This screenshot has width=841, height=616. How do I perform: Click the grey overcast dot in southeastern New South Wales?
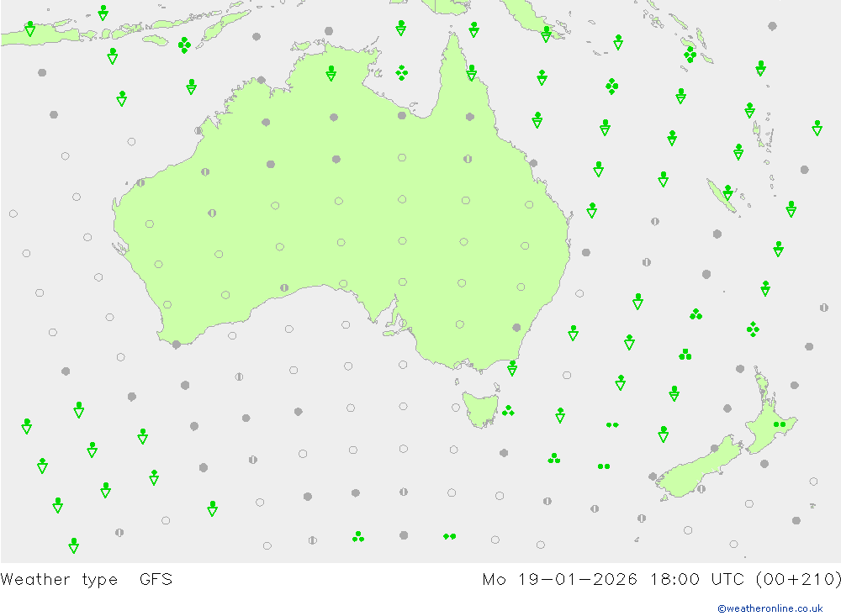tap(516, 328)
